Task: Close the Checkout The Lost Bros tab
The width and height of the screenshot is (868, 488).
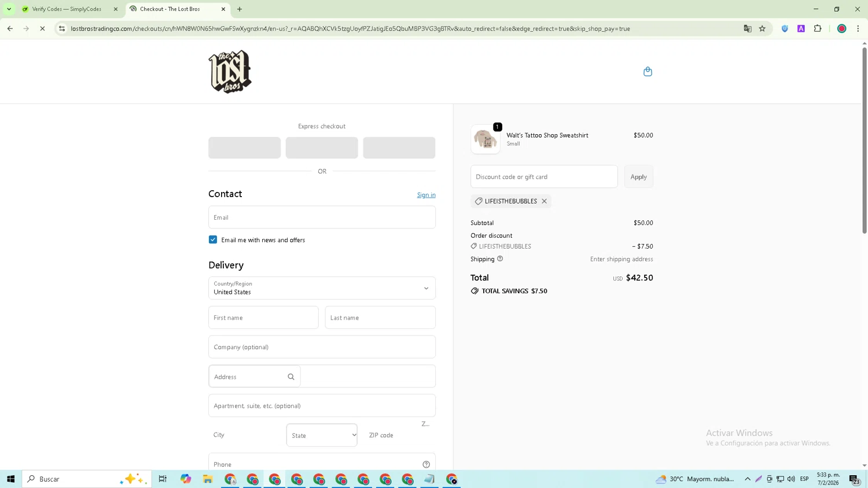Action: point(223,9)
